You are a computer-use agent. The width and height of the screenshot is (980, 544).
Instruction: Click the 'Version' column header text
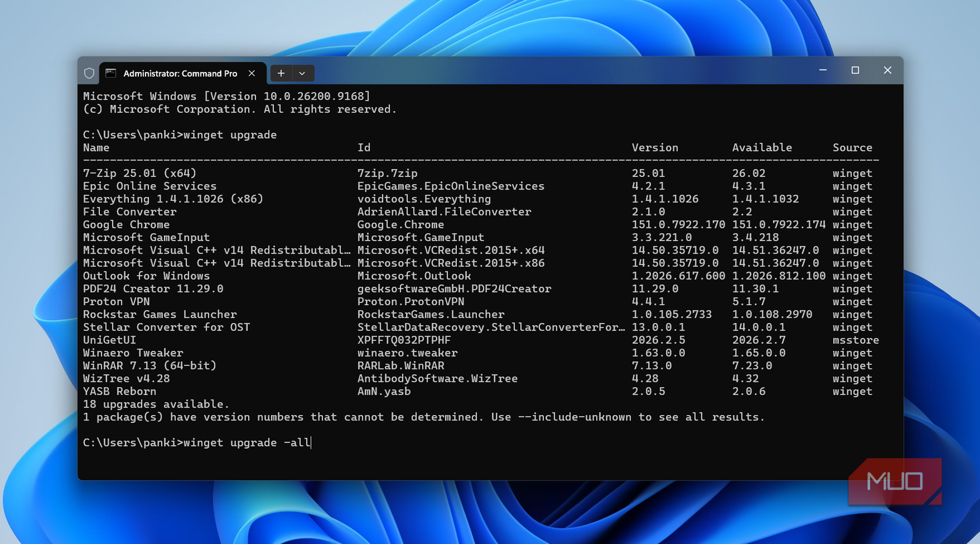[655, 147]
